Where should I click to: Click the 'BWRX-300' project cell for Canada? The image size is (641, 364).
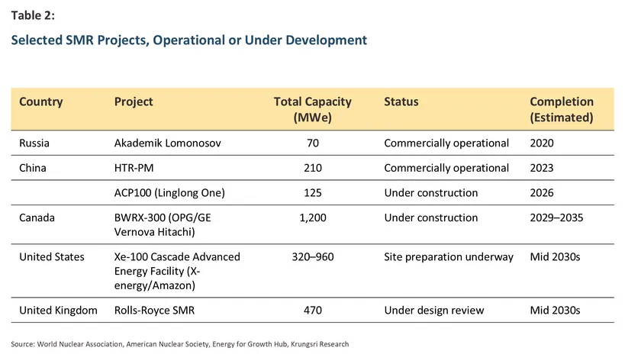coord(162,224)
